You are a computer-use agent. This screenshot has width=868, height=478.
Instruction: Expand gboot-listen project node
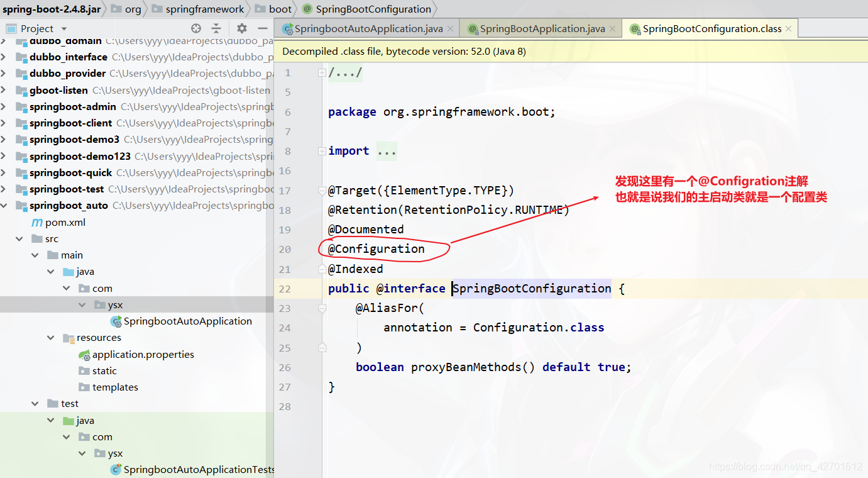click(4, 90)
